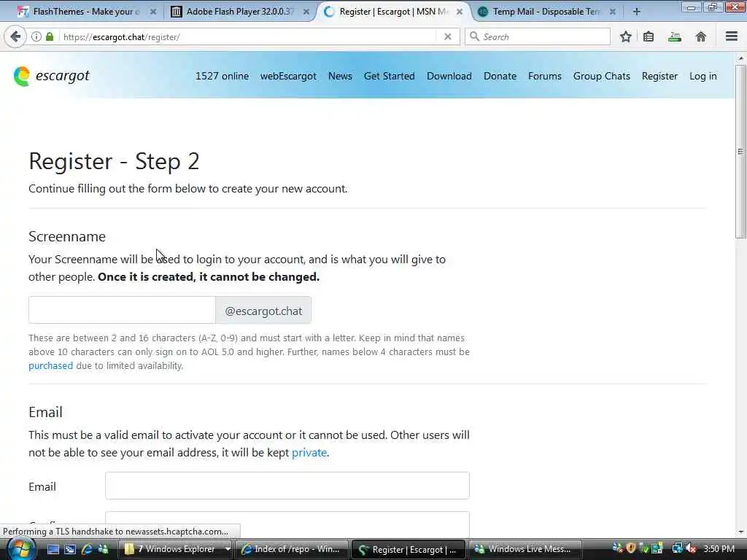Switch to FlashThemes tab
Screen dimensions: 747x560
85,12
